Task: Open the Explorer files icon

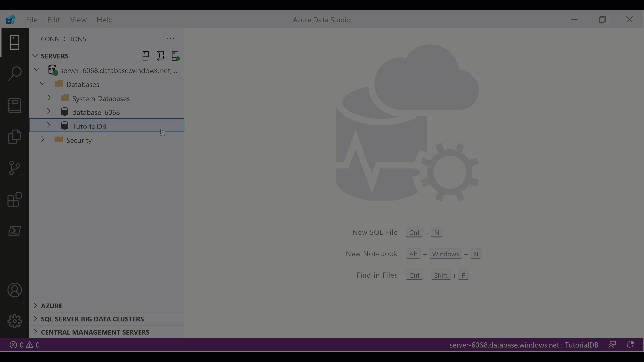Action: pyautogui.click(x=14, y=136)
